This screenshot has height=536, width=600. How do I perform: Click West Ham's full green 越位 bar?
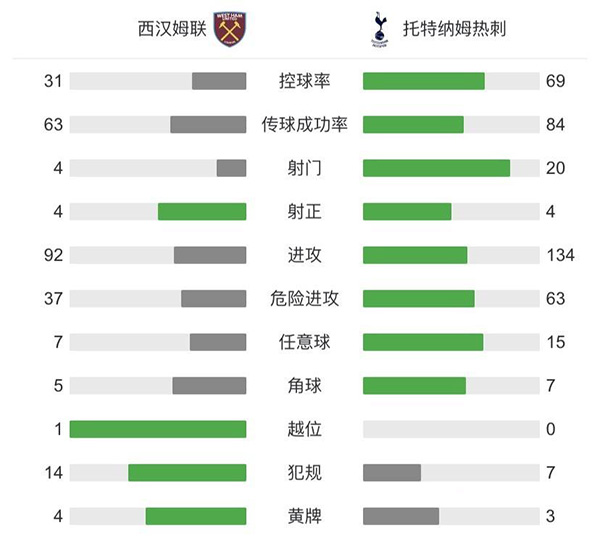click(x=158, y=429)
